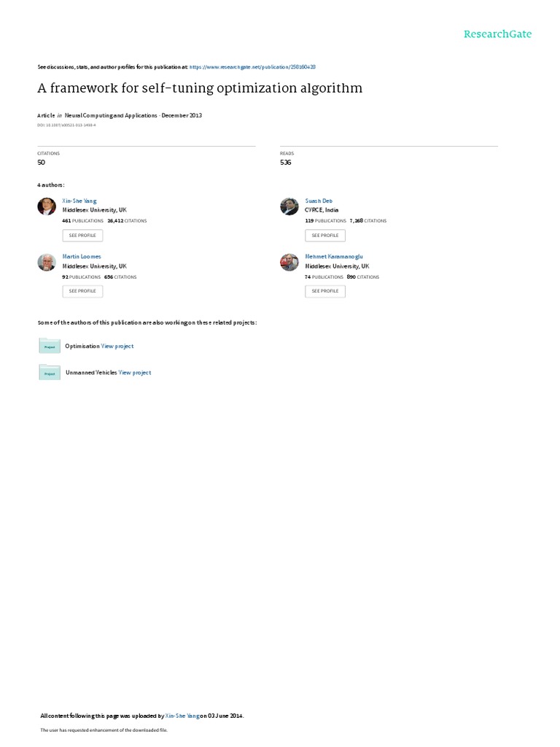Click See Profile under Xin-She Yang

coord(82,236)
